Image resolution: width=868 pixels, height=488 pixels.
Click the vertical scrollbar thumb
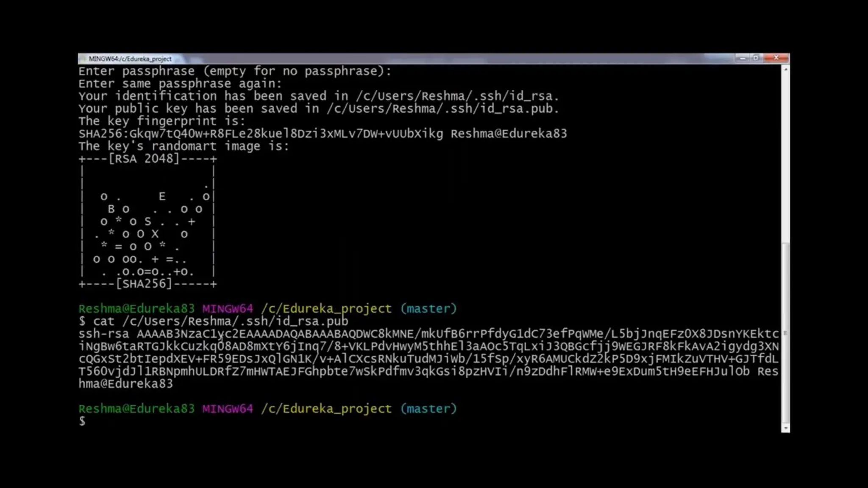pos(785,333)
